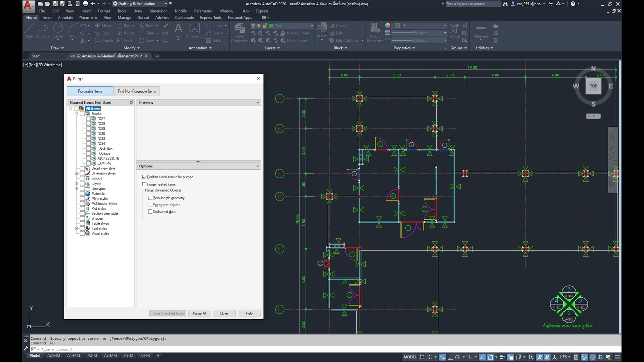Open the Insert ribbon tab
644x362 pixels.
(47, 17)
